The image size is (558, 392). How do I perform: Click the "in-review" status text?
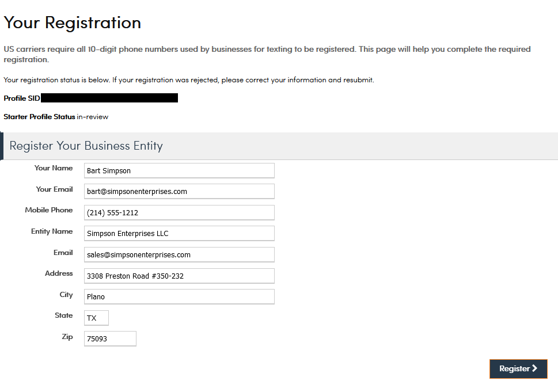coord(93,117)
